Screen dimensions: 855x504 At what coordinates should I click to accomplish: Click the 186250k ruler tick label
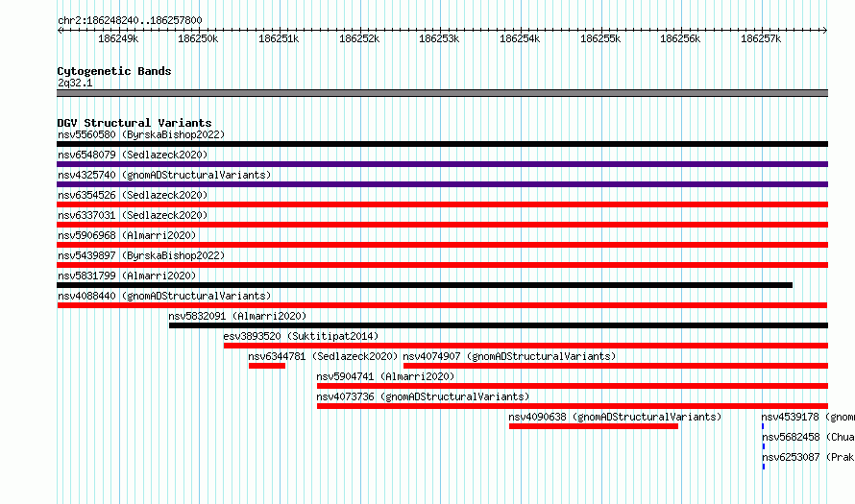coord(198,38)
